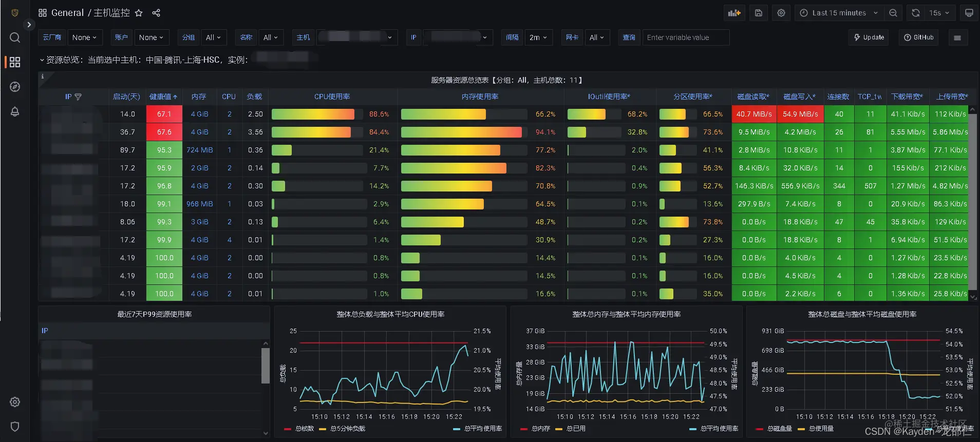The width and height of the screenshot is (980, 442).
Task: Click the red 67.1 health value cell
Action: 164,114
